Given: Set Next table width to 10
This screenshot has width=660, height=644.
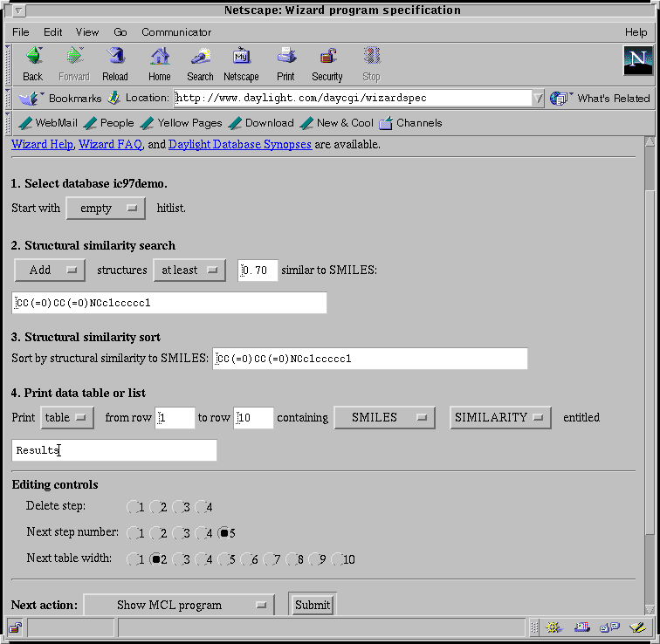Looking at the screenshot, I should 338,560.
